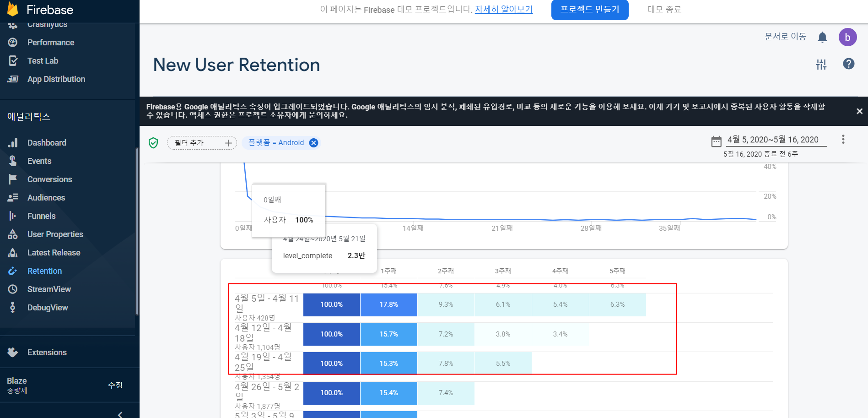Click the 4월 12일 - 4월 18일 cohort label
The image size is (868, 418).
264,333
